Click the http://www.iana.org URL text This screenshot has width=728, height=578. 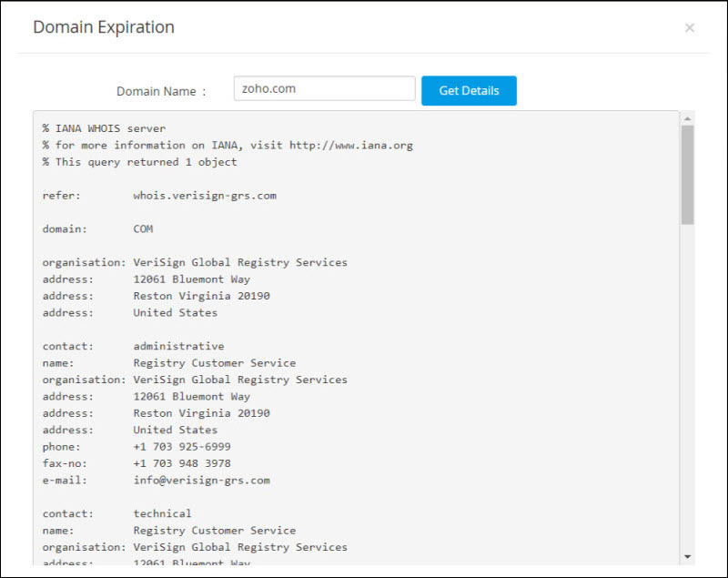tap(351, 146)
